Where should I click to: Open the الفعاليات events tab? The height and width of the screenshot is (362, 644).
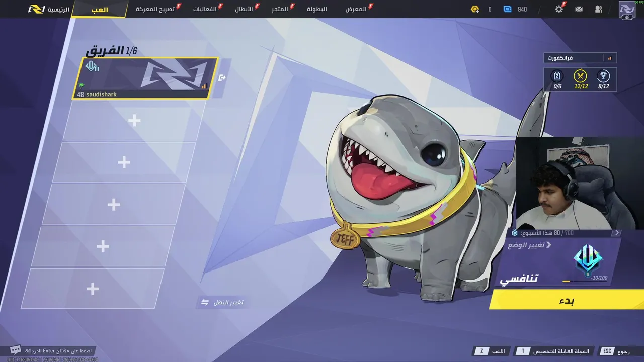(205, 9)
